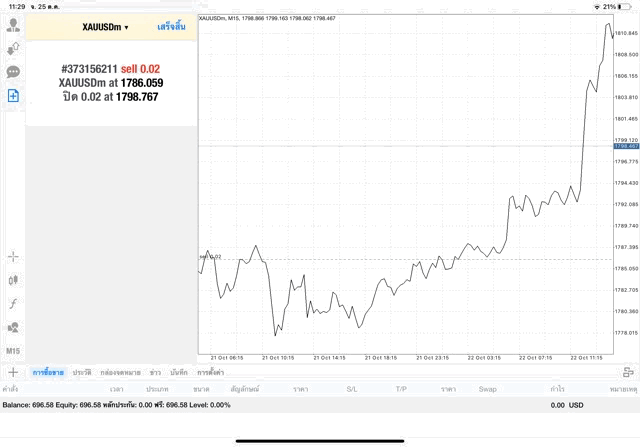Open the quotes up-down arrows icon
Screen dimensions: 640x447
[13, 48]
